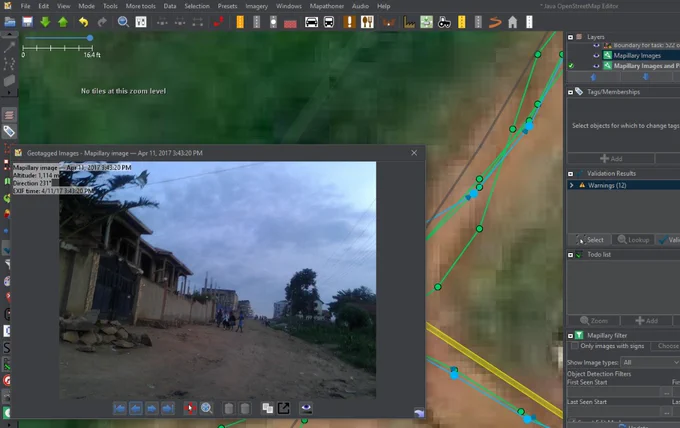Viewport: 680px width, 428px height.
Task: Click the green Upload arrow icon
Action: point(63,22)
